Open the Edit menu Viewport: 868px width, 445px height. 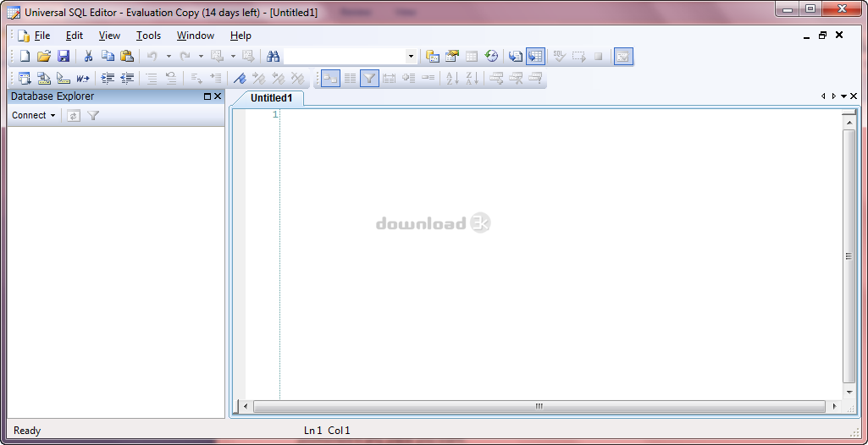75,36
